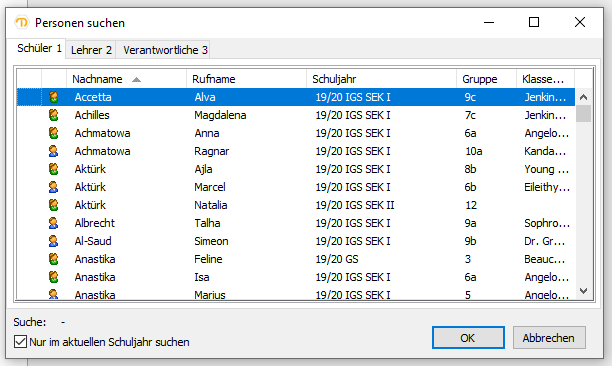Click the scroll up arrow of the list
The width and height of the screenshot is (612, 366).
point(584,97)
